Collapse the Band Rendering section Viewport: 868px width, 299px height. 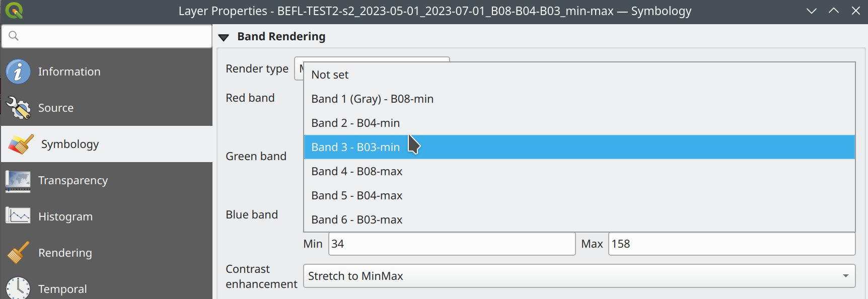[x=224, y=37]
